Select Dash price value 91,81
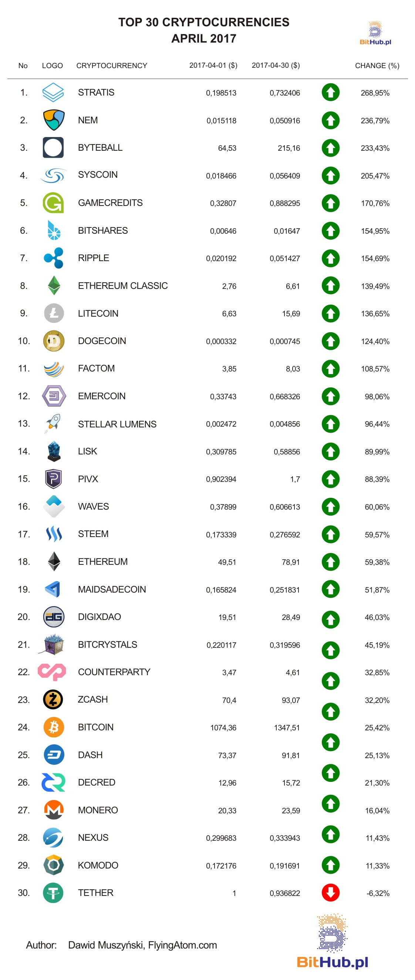Image resolution: width=415 pixels, height=980 pixels. (291, 755)
